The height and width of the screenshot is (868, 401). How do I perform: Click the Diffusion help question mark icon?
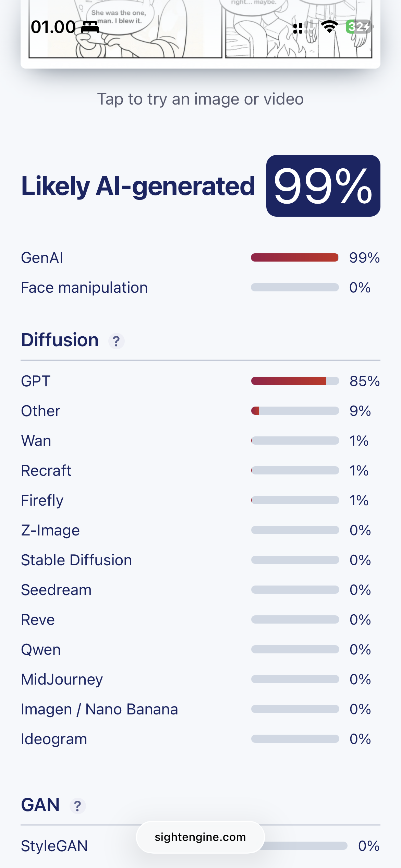[116, 341]
